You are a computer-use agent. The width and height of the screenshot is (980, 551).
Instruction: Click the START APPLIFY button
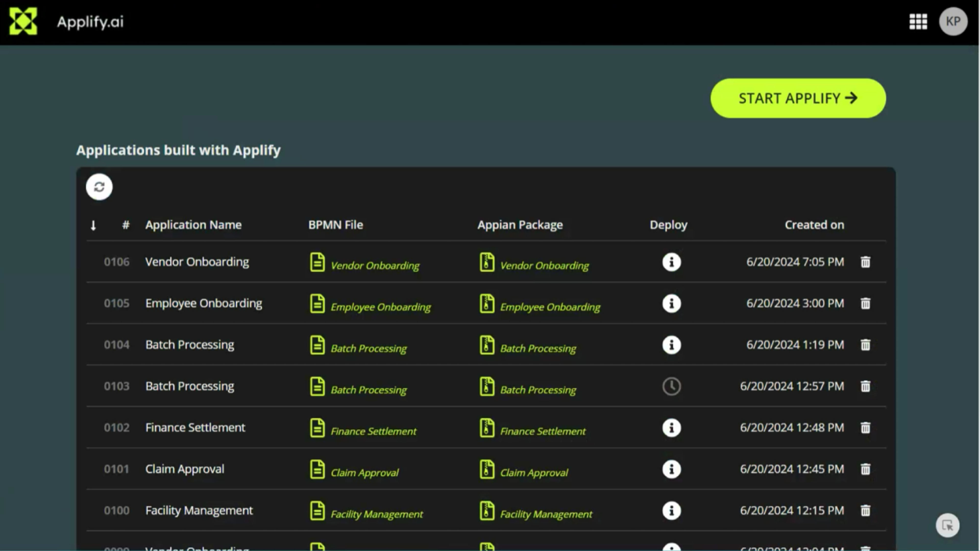coord(798,98)
